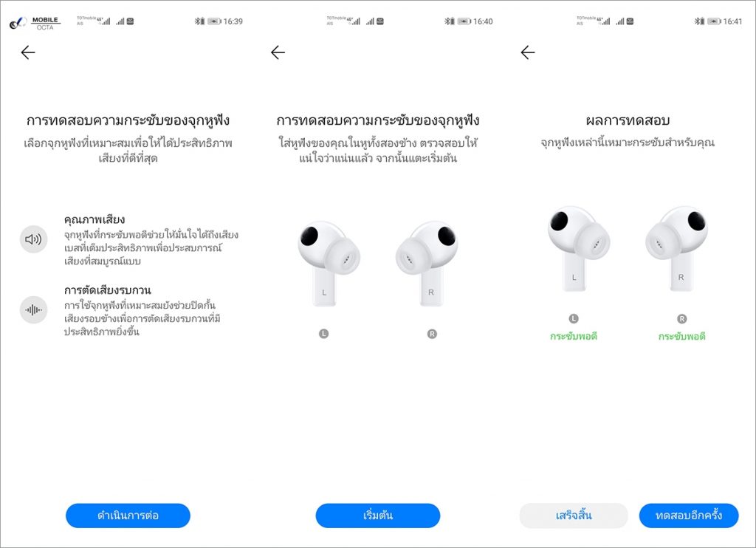The image size is (756, 548).
Task: Tap the R badge below right earbud, middle screen
Action: (x=432, y=333)
